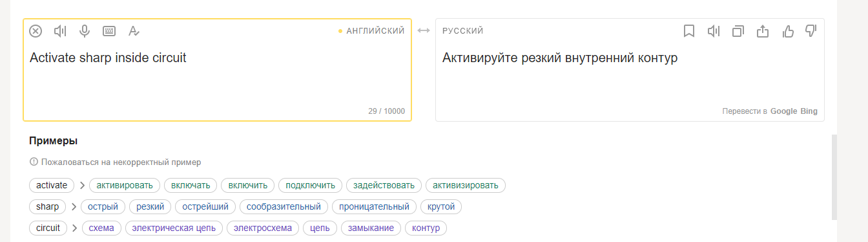Viewport: 868px width, 242px height.
Task: Pick the 'схема' chip
Action: (101, 228)
